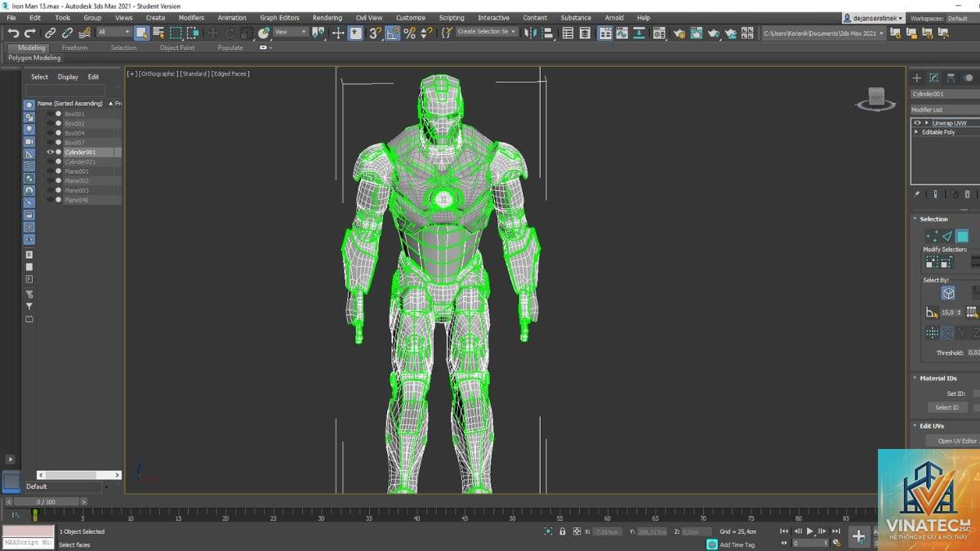The height and width of the screenshot is (551, 980).
Task: Toggle Selection Lock padlock in status bar
Action: (562, 531)
